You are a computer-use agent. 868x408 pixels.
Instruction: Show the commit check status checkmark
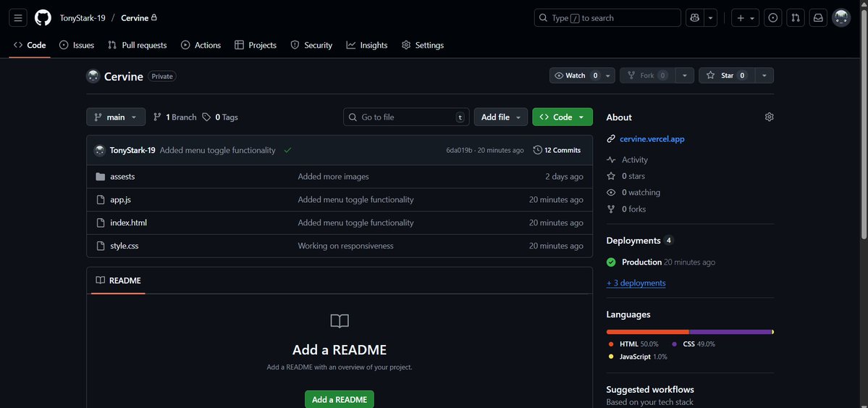[x=287, y=150]
